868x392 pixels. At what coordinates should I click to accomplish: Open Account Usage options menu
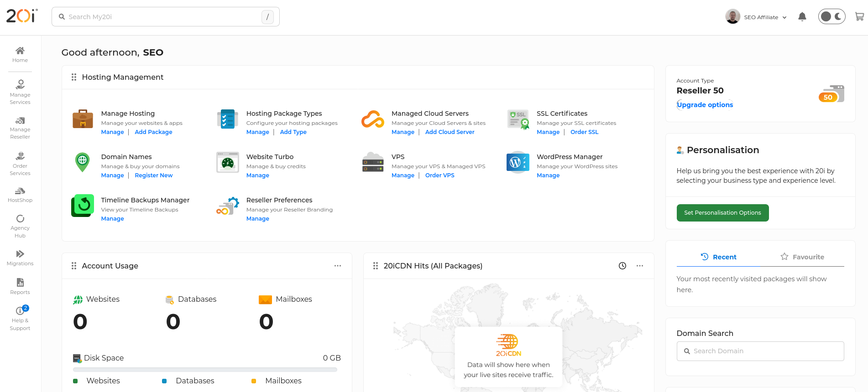[x=338, y=266]
